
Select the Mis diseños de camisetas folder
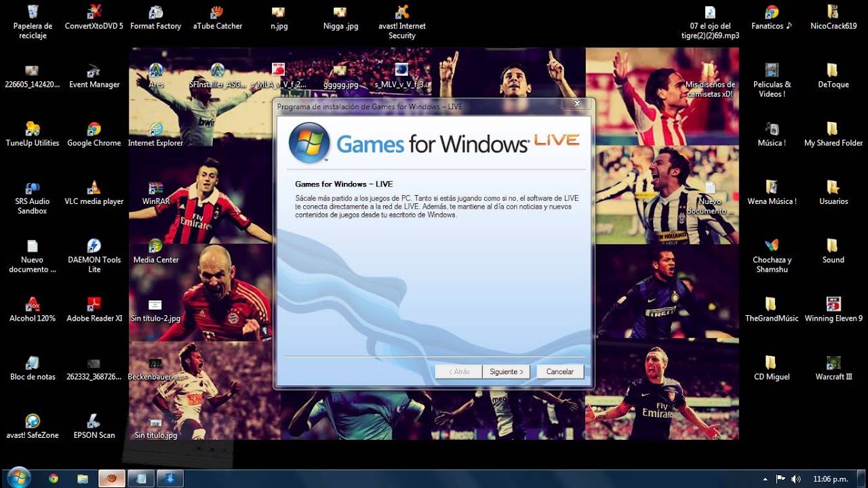point(710,81)
